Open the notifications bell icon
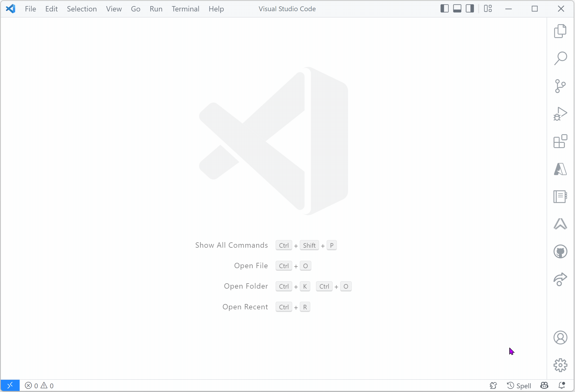Image resolution: width=575 pixels, height=392 pixels. (x=562, y=386)
